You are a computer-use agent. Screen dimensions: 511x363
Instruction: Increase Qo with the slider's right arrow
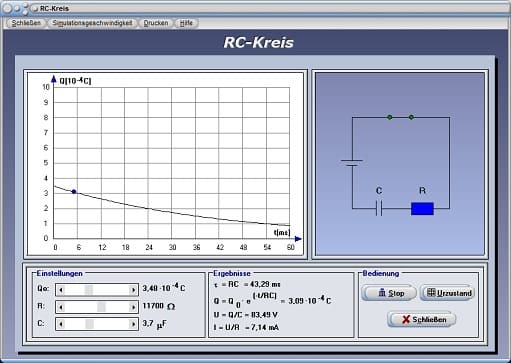(133, 290)
